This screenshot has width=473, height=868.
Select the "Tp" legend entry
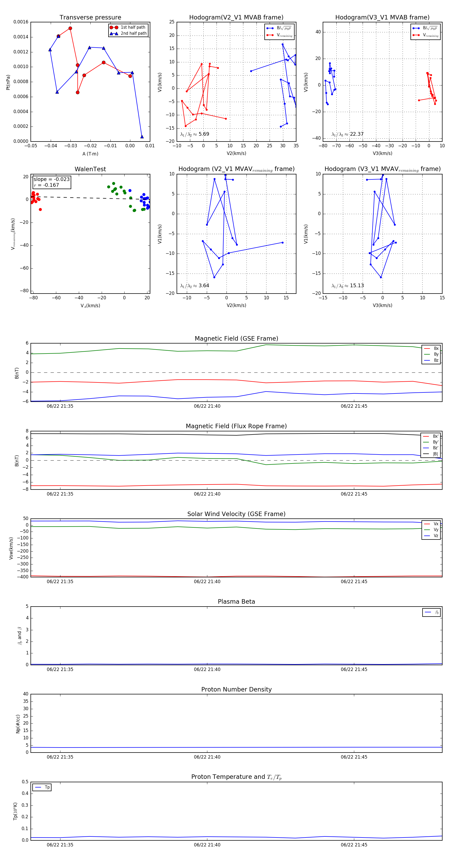(42, 787)
